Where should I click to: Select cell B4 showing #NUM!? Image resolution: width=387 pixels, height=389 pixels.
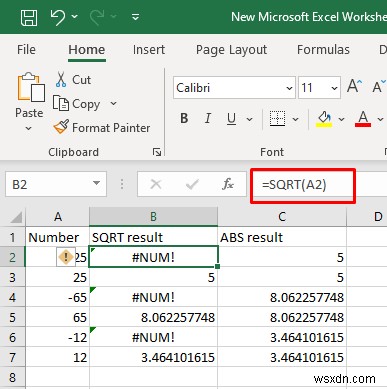point(153,297)
